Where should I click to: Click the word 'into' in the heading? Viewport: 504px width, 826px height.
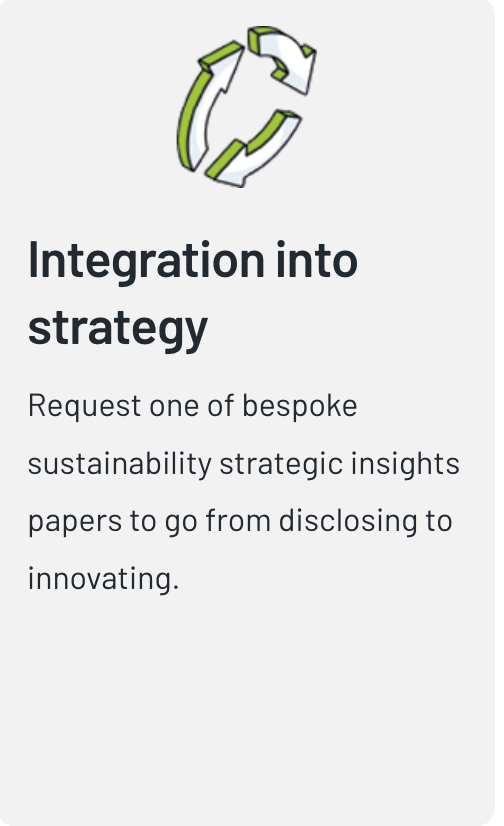coord(317,260)
